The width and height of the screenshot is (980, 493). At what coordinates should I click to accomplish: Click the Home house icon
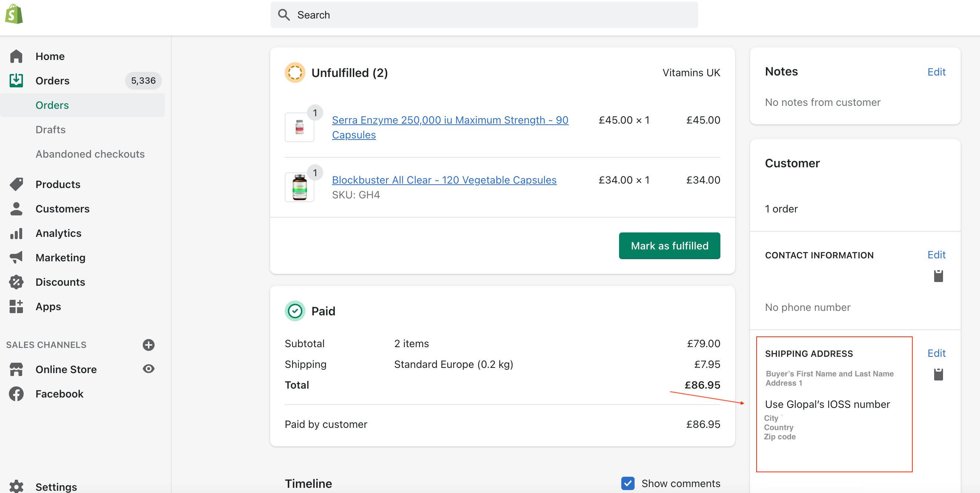coord(16,56)
